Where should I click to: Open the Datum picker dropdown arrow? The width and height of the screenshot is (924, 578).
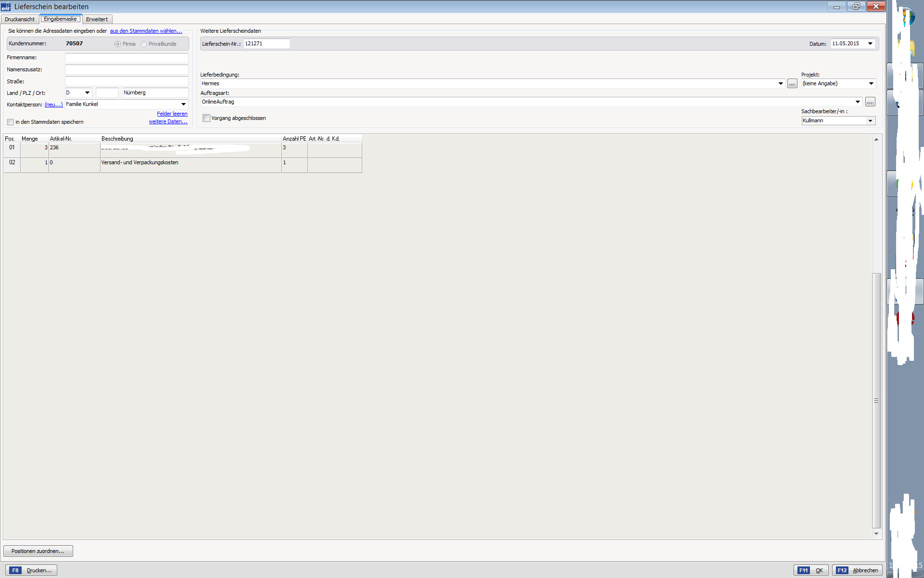(x=870, y=43)
